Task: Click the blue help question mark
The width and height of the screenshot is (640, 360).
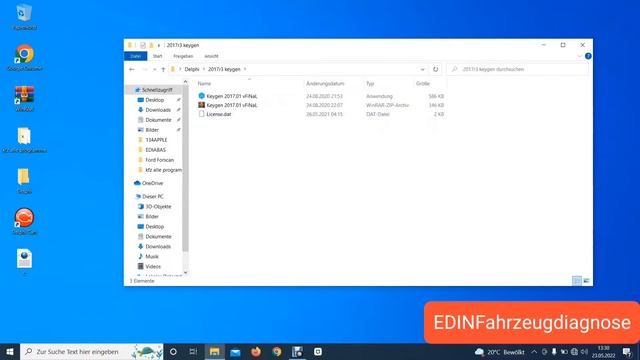Action: (588, 56)
